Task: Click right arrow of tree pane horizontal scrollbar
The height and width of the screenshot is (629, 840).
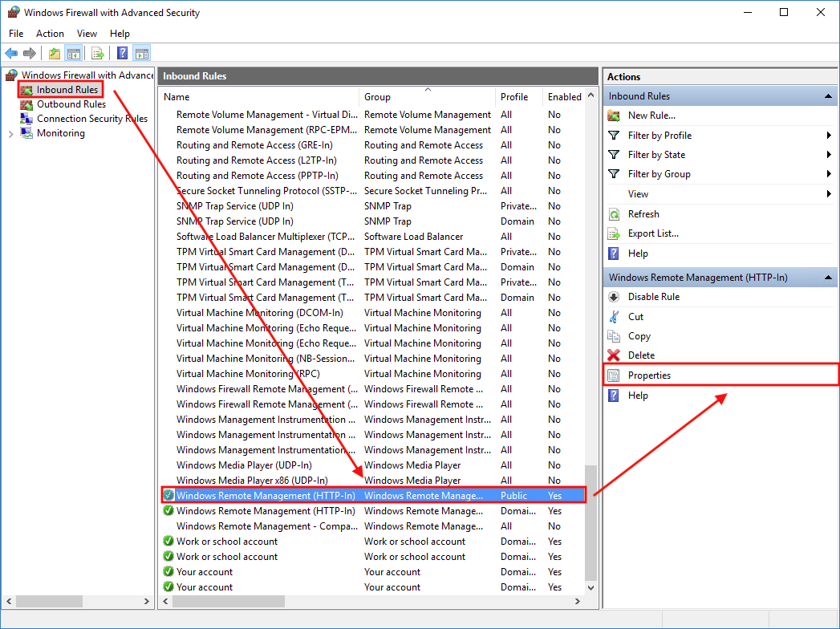Action: 146,602
